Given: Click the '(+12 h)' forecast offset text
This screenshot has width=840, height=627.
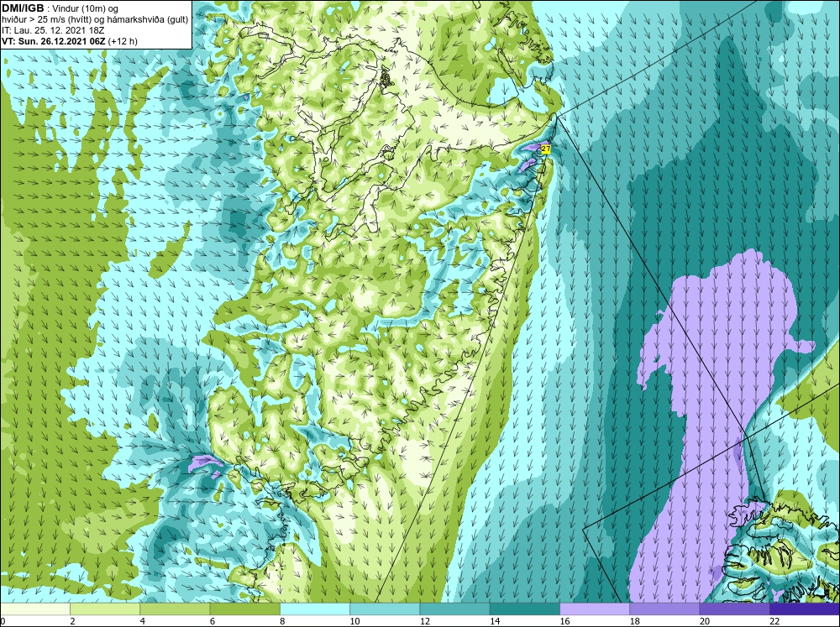Looking at the screenshot, I should click(123, 41).
